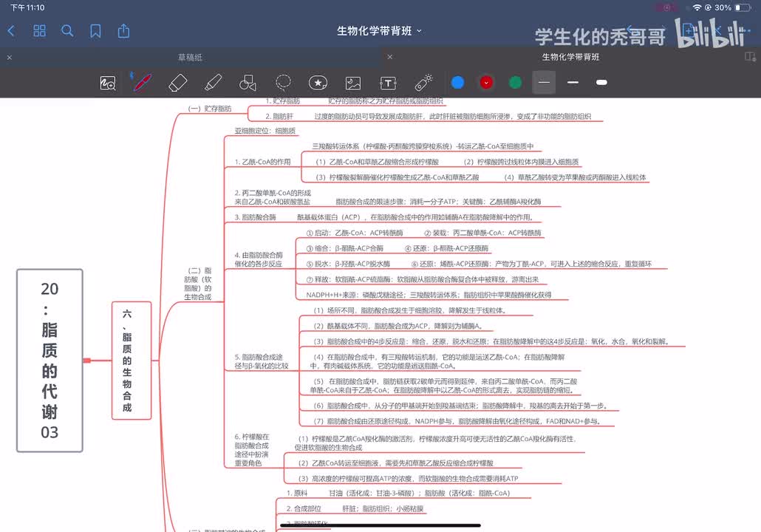Tap the ⑤ 脱水：β-羟酰-ACP脱水酶 item
Viewport: 761px width, 532px height.
coord(348,264)
